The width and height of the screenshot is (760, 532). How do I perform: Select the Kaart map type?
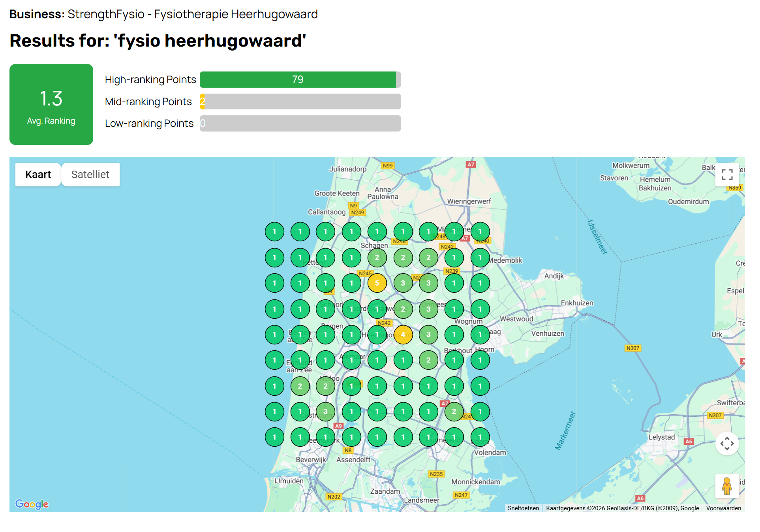38,175
